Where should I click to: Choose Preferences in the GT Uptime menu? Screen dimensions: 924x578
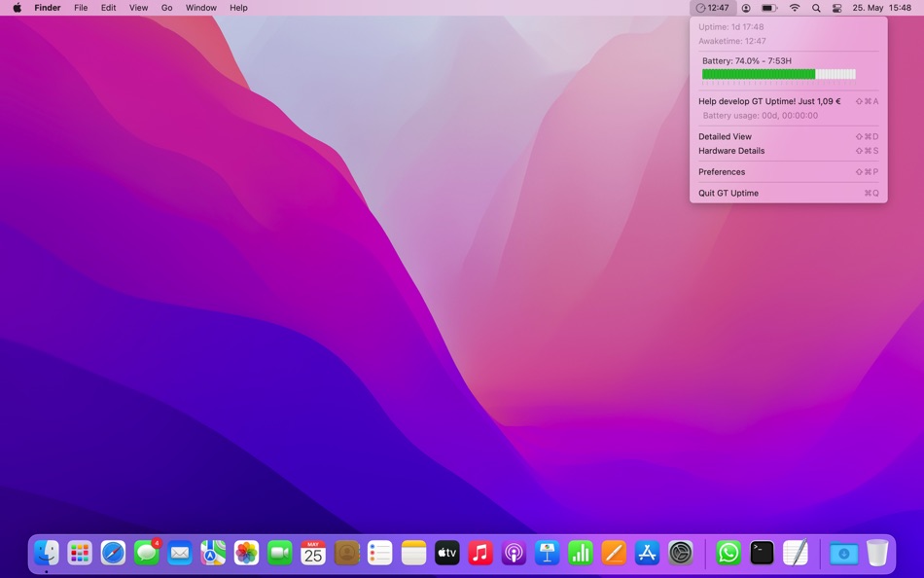point(722,171)
